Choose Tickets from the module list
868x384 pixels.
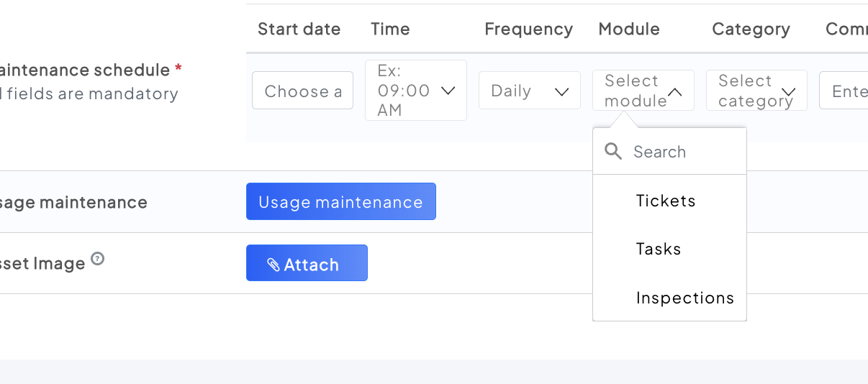click(666, 201)
